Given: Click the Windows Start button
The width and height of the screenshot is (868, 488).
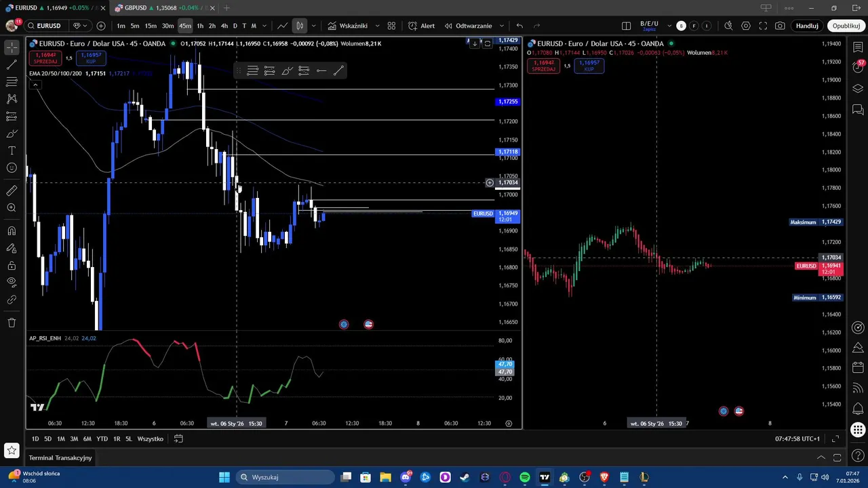Looking at the screenshot, I should (x=224, y=477).
